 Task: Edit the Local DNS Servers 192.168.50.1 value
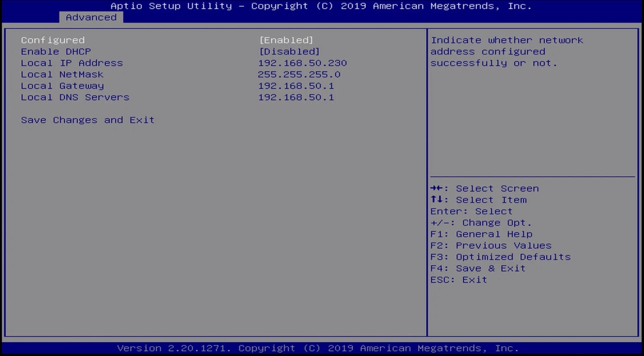(x=296, y=97)
